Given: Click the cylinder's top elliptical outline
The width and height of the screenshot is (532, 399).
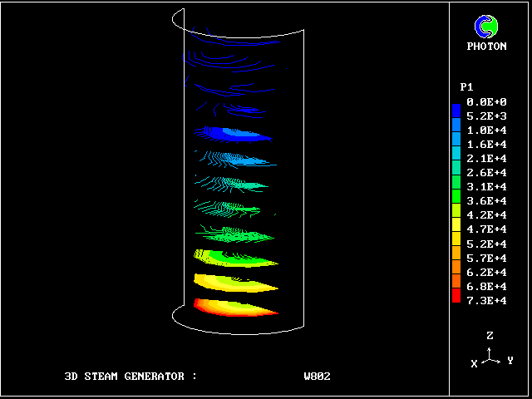Looking at the screenshot, I should click(241, 33).
